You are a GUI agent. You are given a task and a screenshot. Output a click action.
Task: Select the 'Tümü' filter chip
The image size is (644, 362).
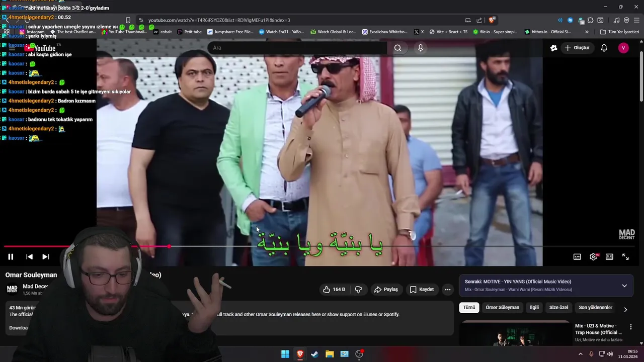[x=469, y=308]
